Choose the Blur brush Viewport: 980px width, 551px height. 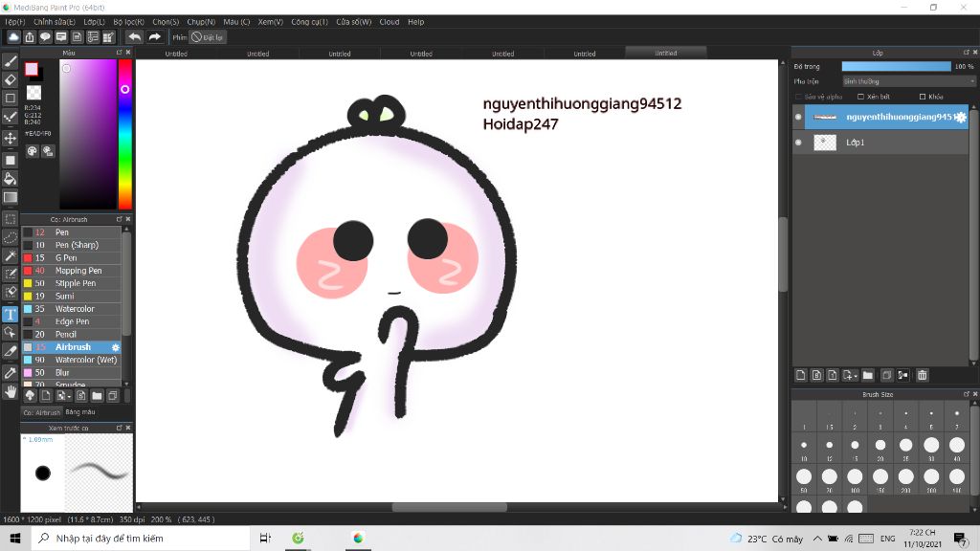click(72, 372)
